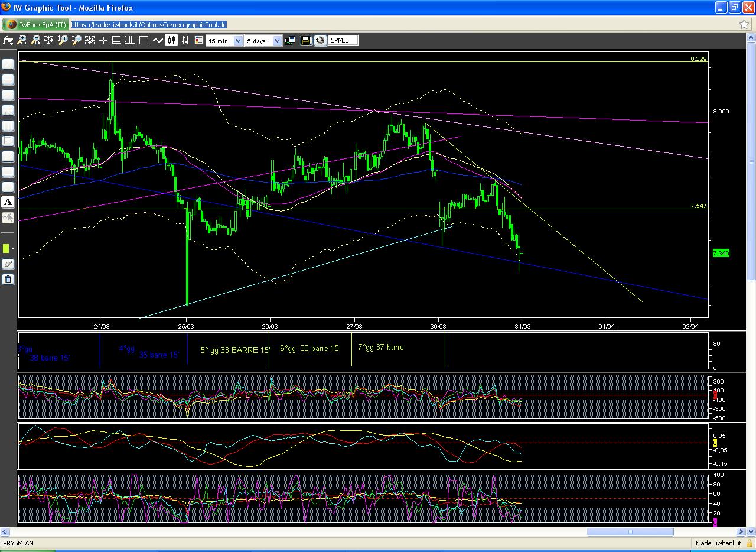Toggle the horizontal grid lines icon
756x552 pixels.
click(116, 40)
